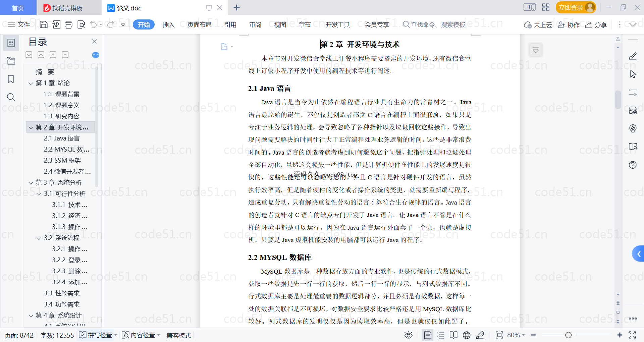Screen dimensions: 644x342
Task: Click the remove heading minus icon
Action: pos(65,55)
